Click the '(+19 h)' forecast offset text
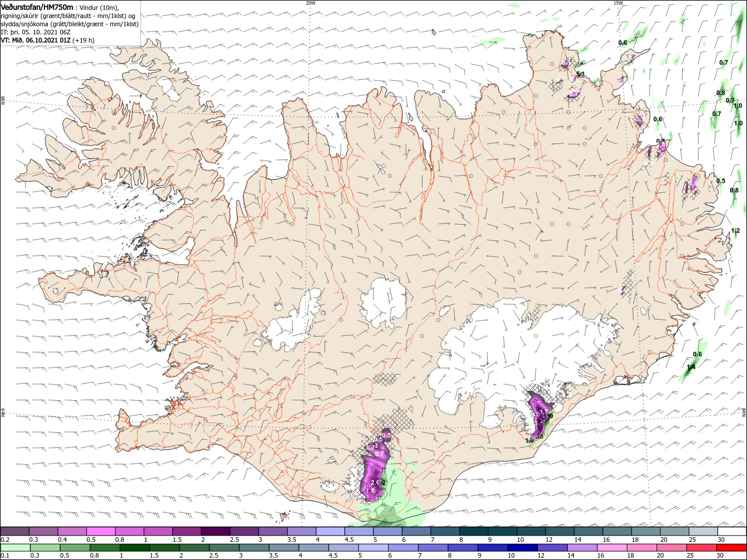747x560 pixels. (x=84, y=40)
